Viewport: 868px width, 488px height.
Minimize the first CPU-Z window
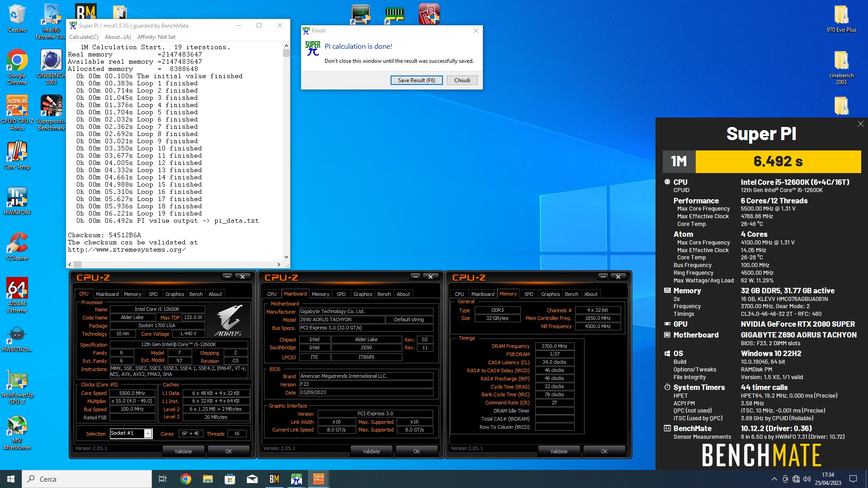click(x=227, y=277)
